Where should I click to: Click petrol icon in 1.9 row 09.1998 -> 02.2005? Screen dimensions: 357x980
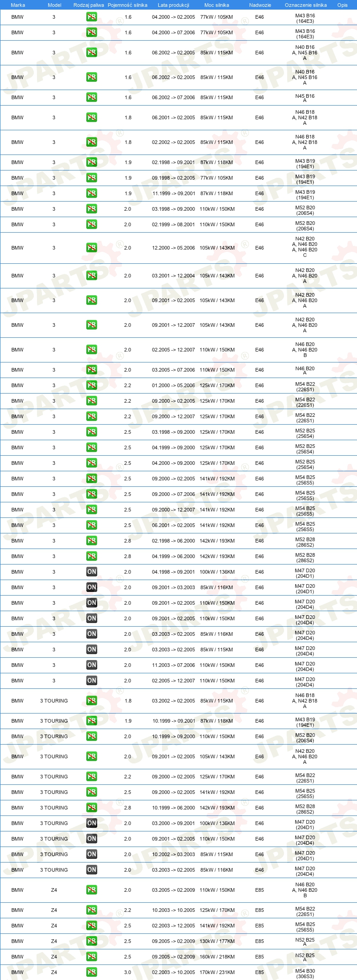click(x=91, y=178)
